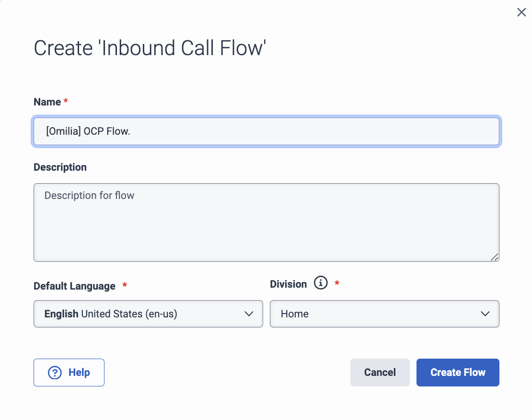Open the Division info tooltip icon
The height and width of the screenshot is (420, 532).
[320, 283]
